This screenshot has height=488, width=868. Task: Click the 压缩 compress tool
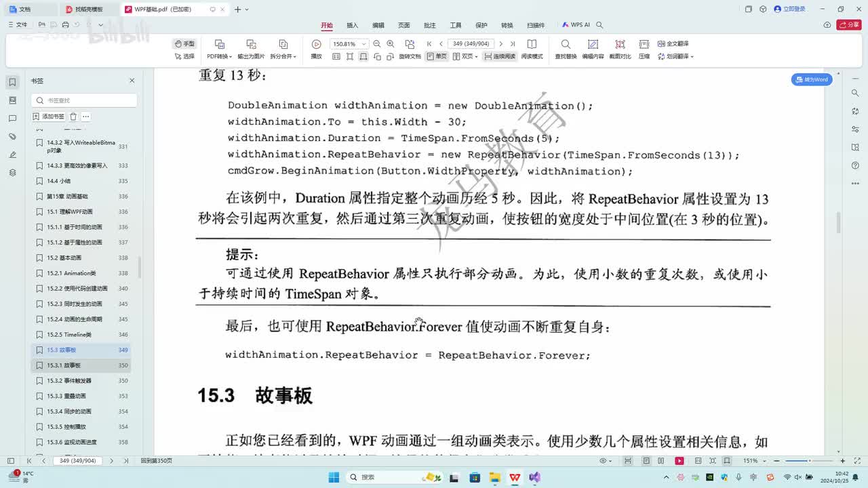[x=644, y=49]
